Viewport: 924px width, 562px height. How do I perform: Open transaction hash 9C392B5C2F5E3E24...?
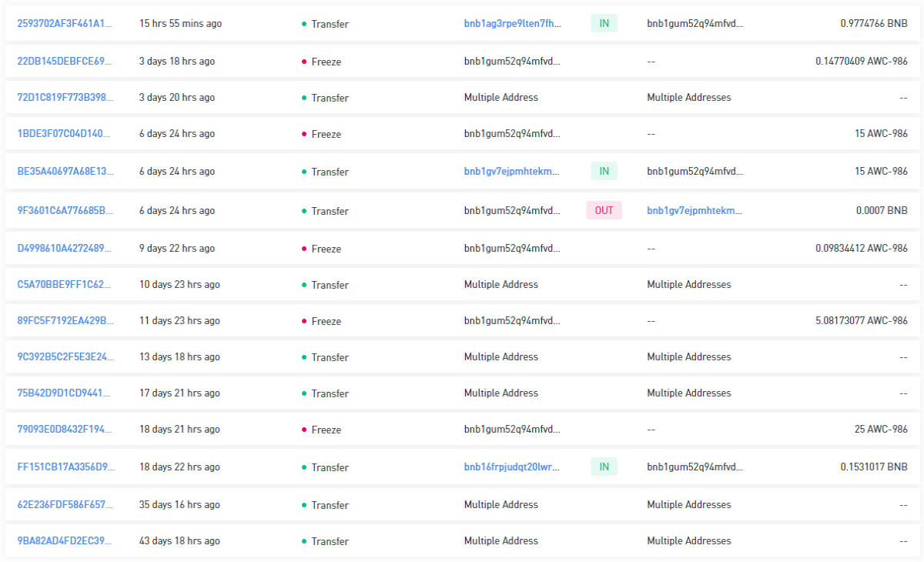point(65,357)
